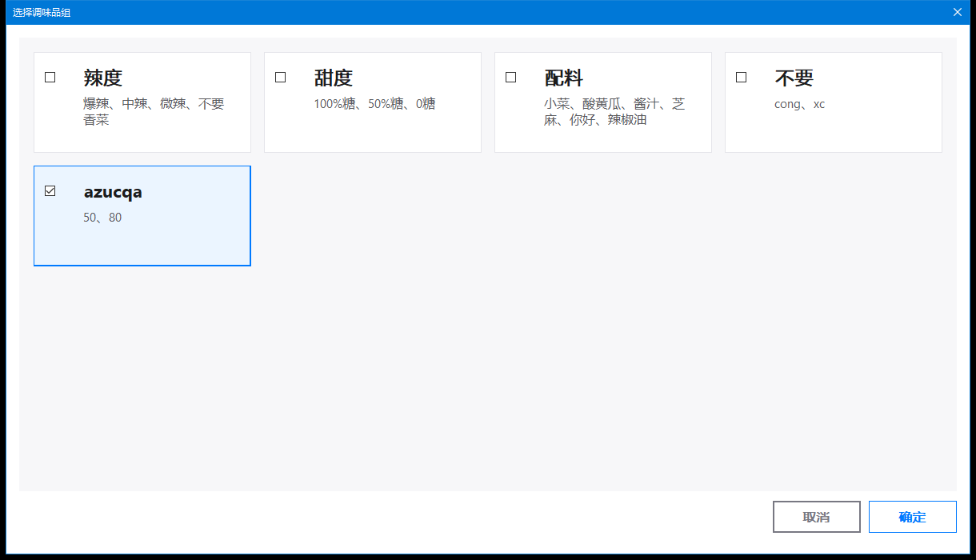The height and width of the screenshot is (560, 976).
Task: Uncheck the azucqa checkbox
Action: click(50, 191)
